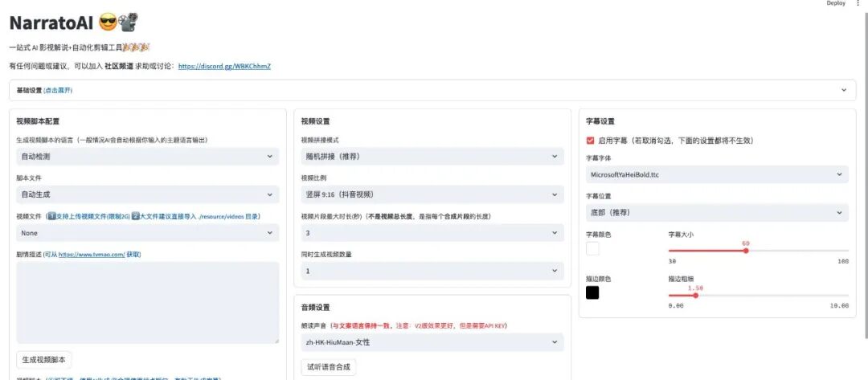Open the Discord community link
Image resolution: width=868 pixels, height=380 pixels.
224,67
